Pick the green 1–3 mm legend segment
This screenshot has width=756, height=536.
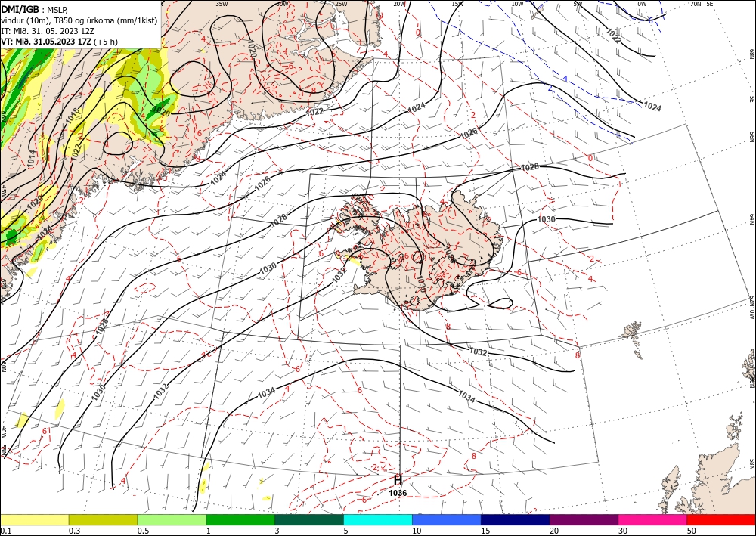tap(240, 519)
